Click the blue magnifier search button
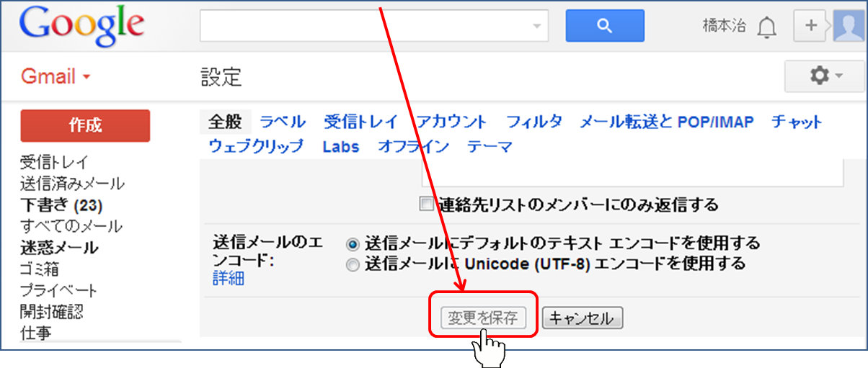 pos(604,26)
